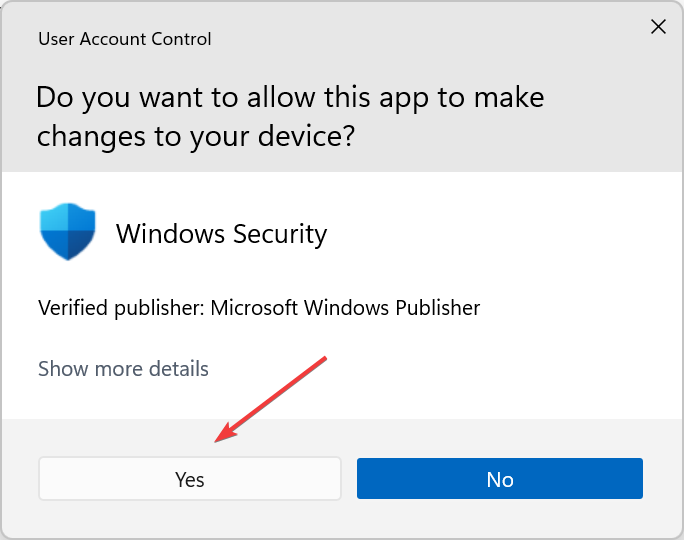Click the 'changes to your device?' heading line
684x540 pixels.
tap(196, 137)
